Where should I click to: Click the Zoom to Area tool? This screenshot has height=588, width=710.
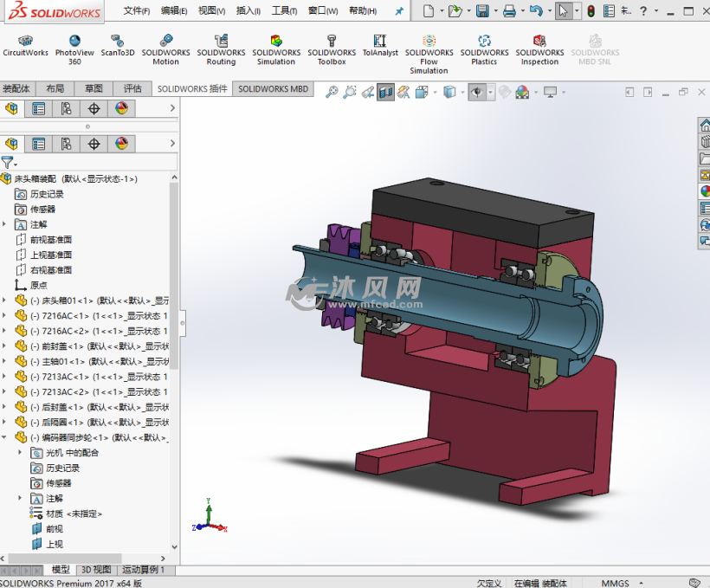350,93
